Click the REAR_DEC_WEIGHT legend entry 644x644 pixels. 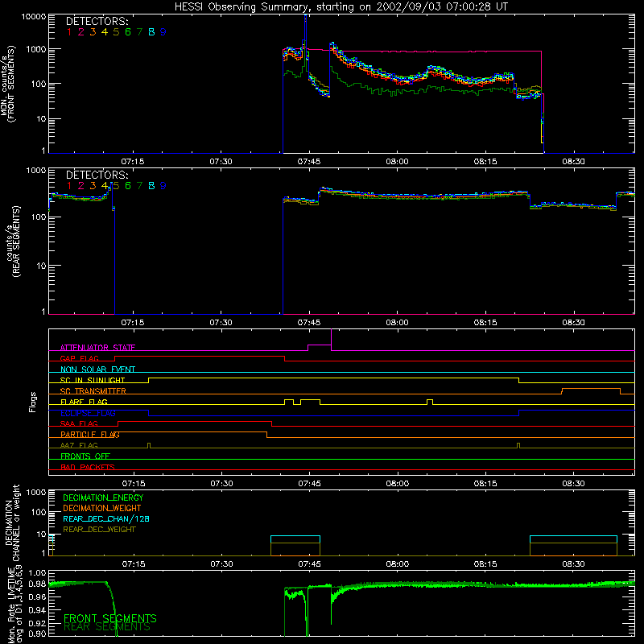[x=99, y=530]
